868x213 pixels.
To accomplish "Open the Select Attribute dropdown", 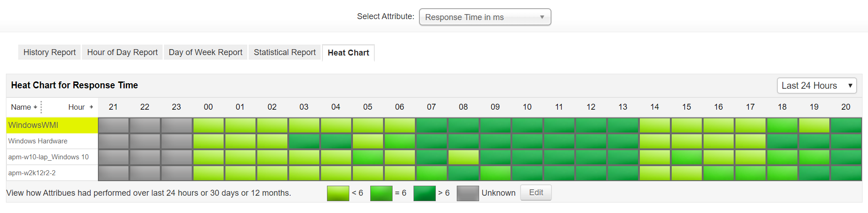I will pos(485,17).
